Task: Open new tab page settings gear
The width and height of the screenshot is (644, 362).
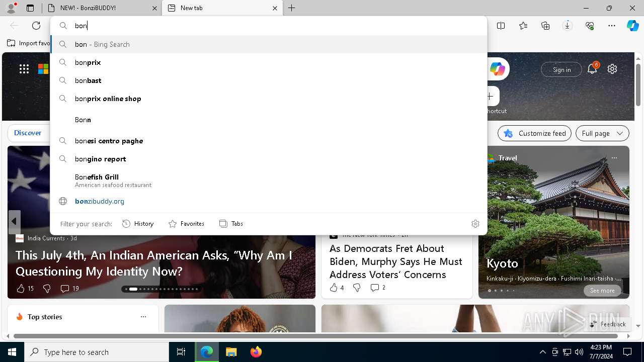Action: point(612,69)
